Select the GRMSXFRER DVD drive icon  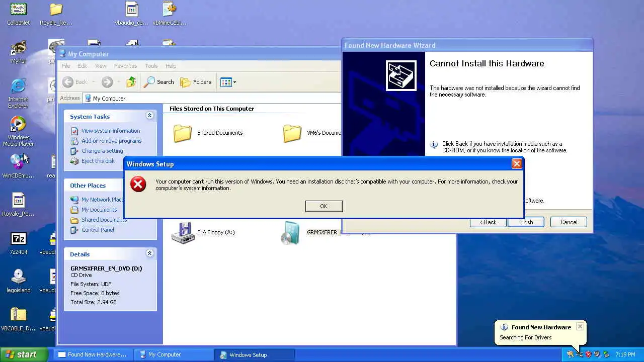tap(290, 233)
